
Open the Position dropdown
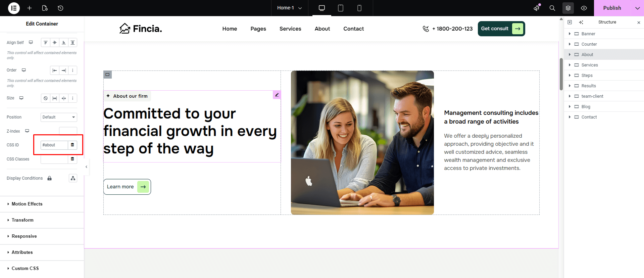coord(59,117)
